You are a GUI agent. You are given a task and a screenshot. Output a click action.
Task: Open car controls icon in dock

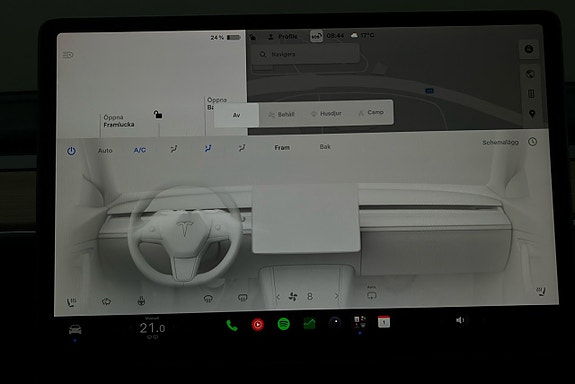[75, 329]
